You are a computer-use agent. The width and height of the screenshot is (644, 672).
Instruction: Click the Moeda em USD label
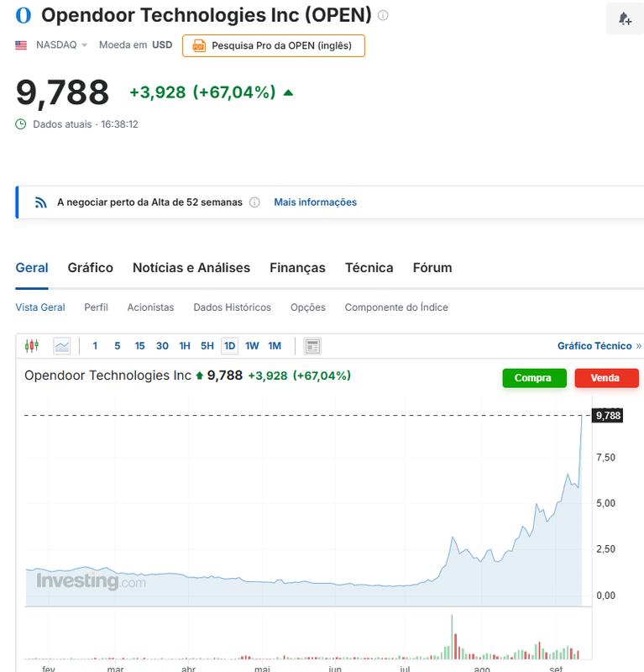click(x=135, y=45)
